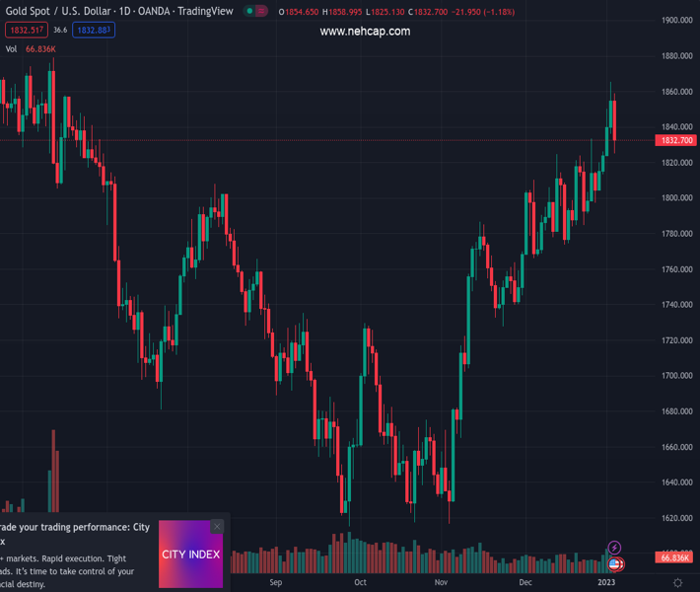The image size is (700, 592).
Task: Open chart settings gear icon
Action: (x=677, y=583)
